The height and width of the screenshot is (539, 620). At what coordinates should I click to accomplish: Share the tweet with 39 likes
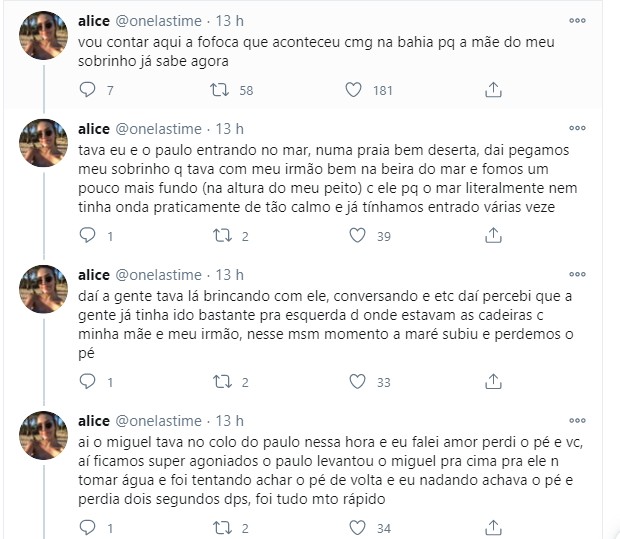(492, 236)
